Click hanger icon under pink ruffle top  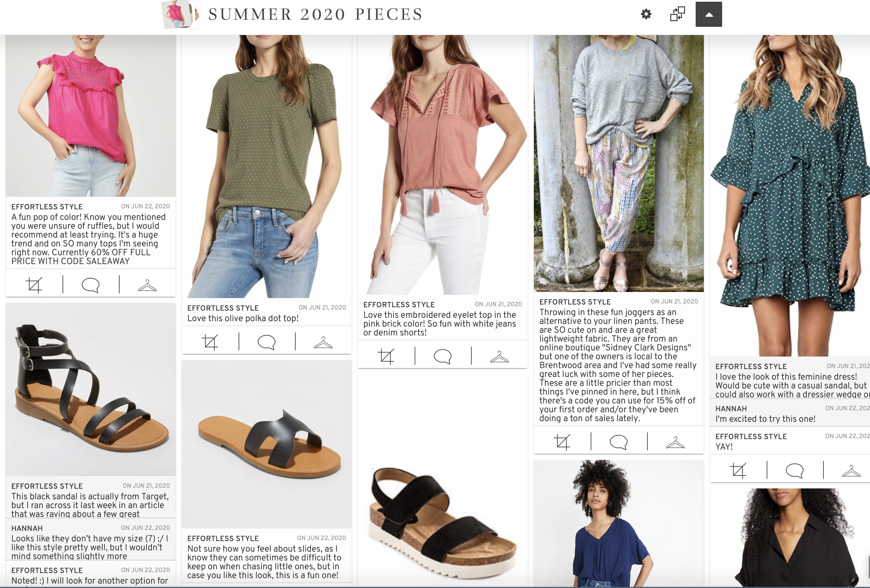[x=147, y=285]
